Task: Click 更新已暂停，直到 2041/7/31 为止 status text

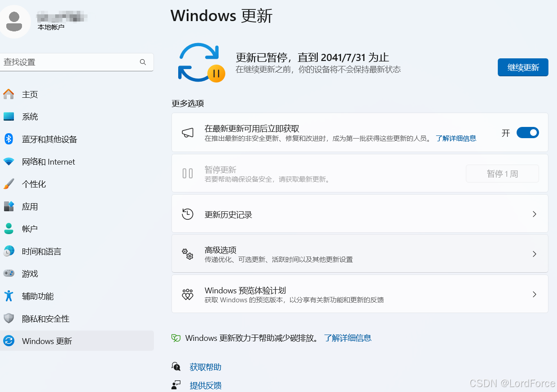Action: [312, 57]
